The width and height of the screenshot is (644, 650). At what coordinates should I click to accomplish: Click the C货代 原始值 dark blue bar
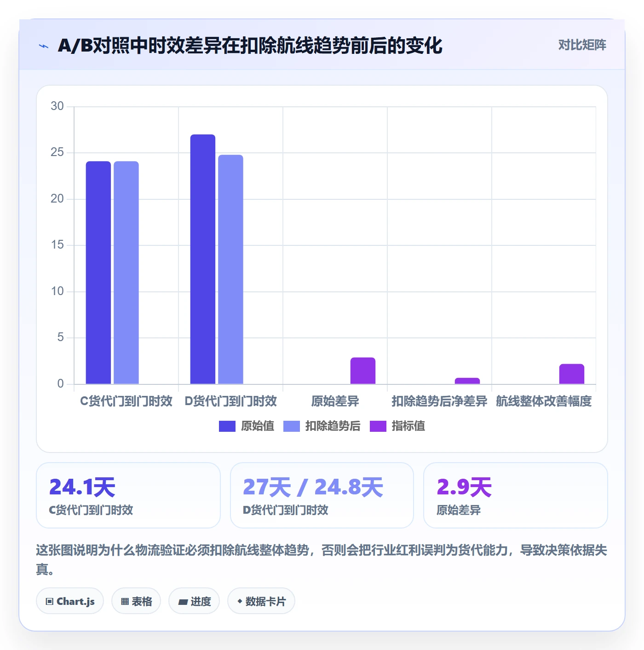(98, 273)
